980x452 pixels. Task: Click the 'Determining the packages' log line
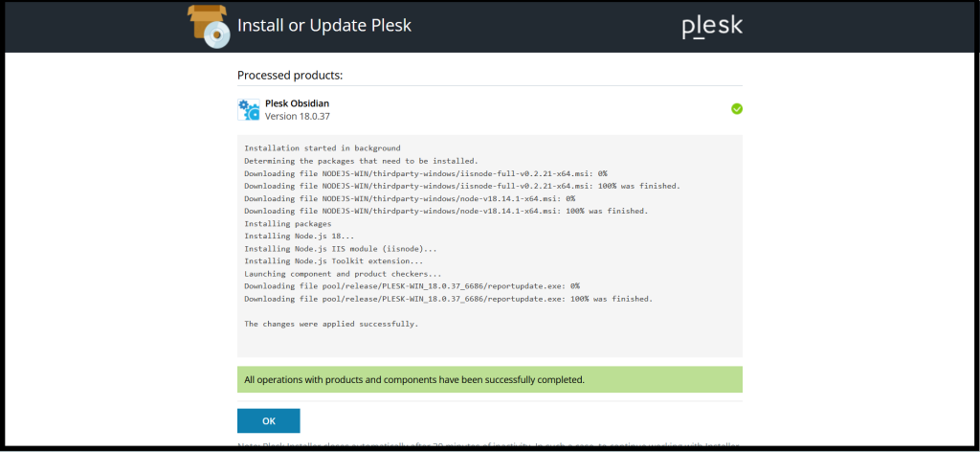361,161
